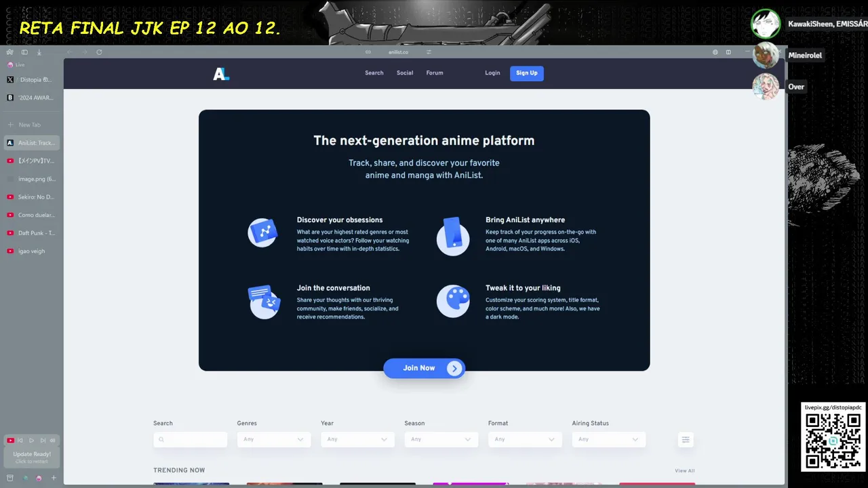Open the pinned '2024 AWAR...' tab
This screenshot has height=488, width=868.
pos(31,98)
